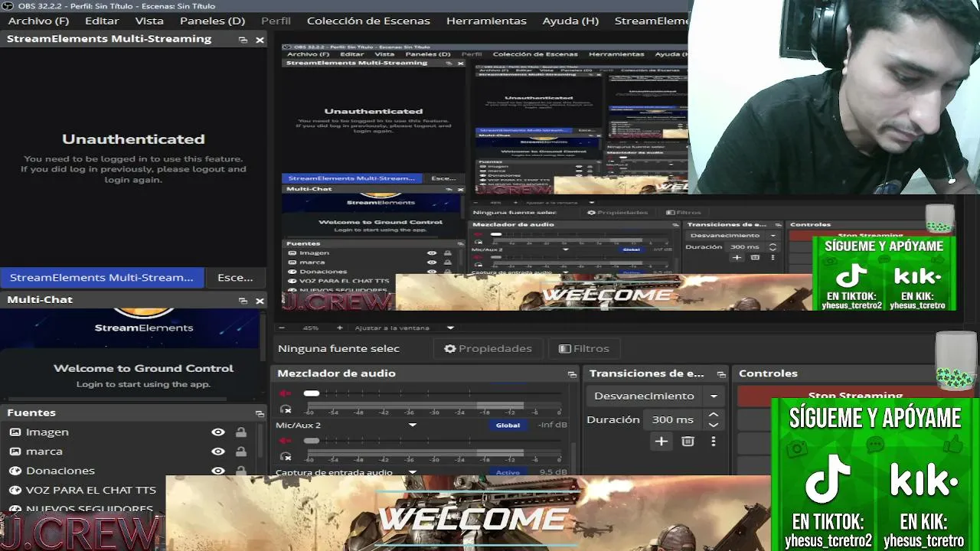980x551 pixels.
Task: Click the Propiedades button
Action: point(488,349)
